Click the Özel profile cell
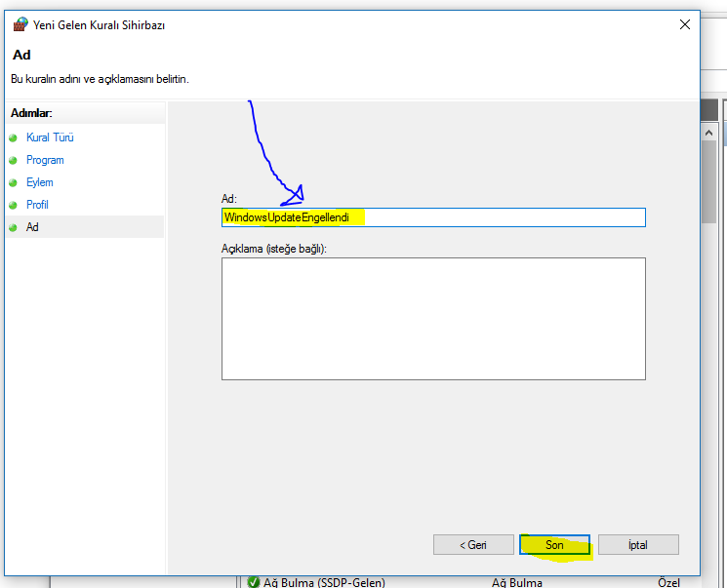727x588 pixels. click(x=668, y=582)
